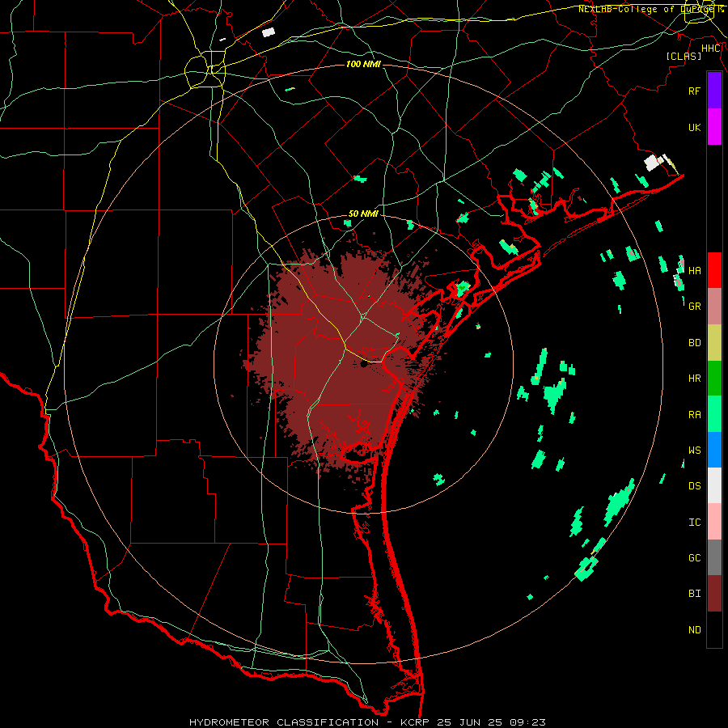Click the HHC product label
Screen dimensions: 728x728
[x=711, y=49]
